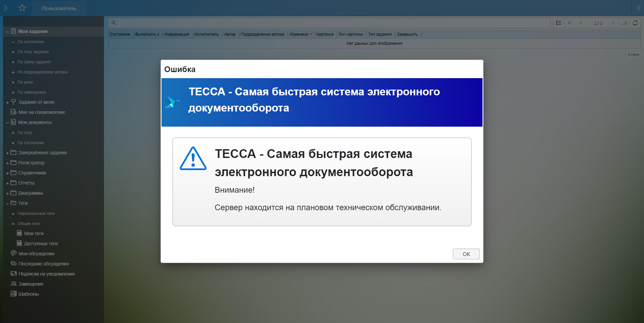The height and width of the screenshot is (323, 644).
Task: Select По подразделению автора item
Action: 42,72
